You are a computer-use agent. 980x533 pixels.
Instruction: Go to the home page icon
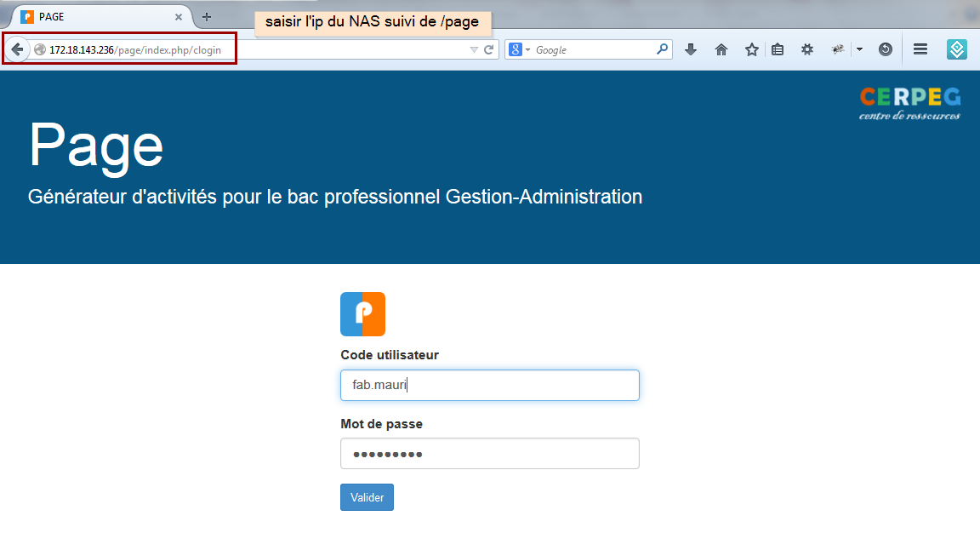click(x=721, y=49)
